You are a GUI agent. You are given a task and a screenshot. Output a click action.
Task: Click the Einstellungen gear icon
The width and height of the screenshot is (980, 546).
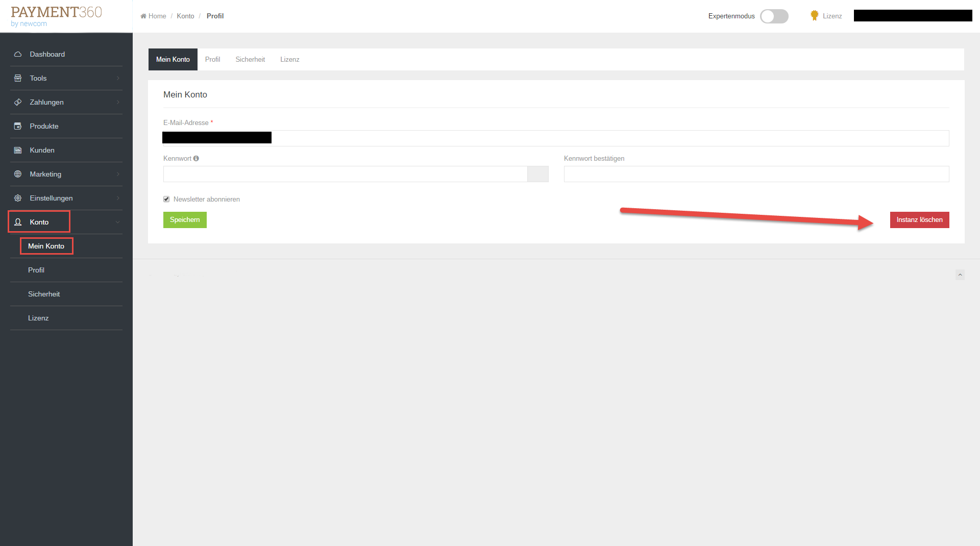(x=18, y=198)
